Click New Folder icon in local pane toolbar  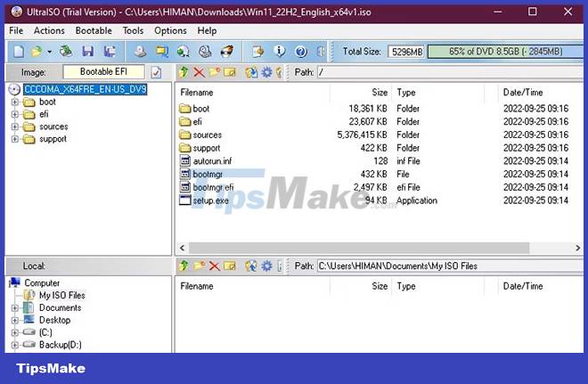click(x=199, y=266)
